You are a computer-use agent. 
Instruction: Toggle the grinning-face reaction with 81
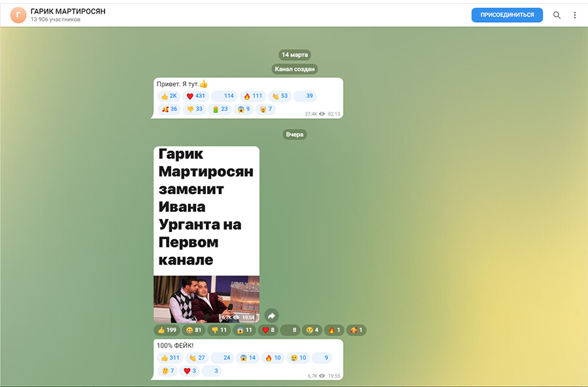pyautogui.click(x=193, y=330)
